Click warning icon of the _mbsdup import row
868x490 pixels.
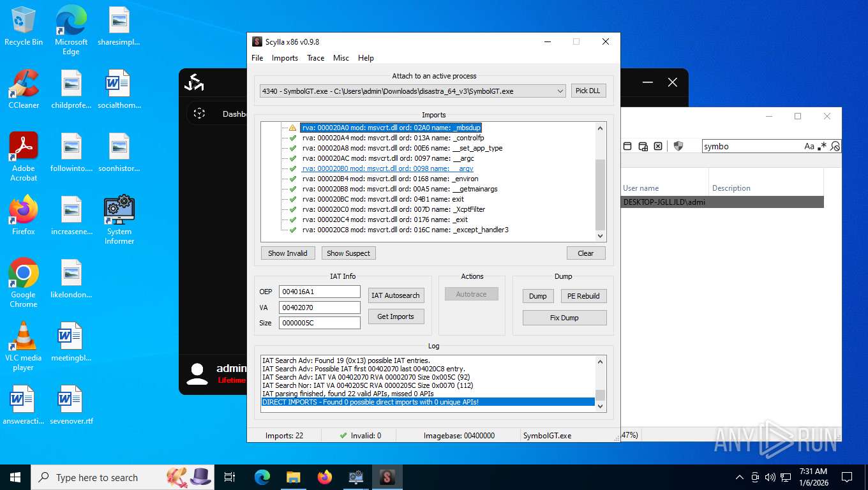[x=293, y=128]
